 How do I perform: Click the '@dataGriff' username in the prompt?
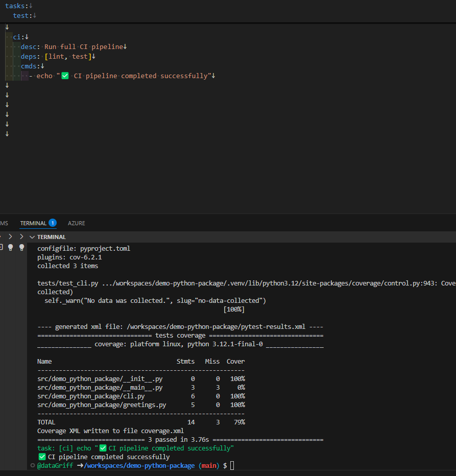pos(55,465)
